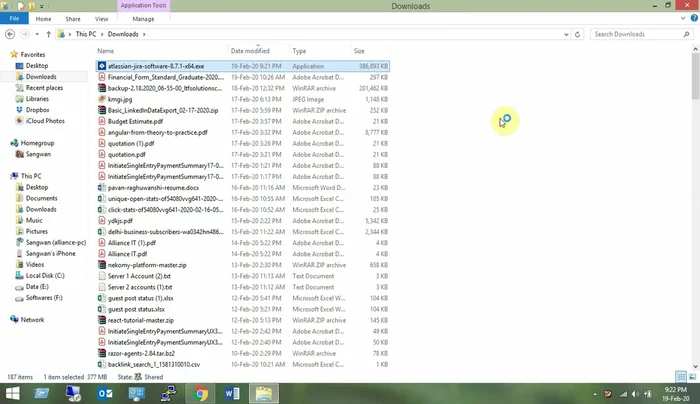The height and width of the screenshot is (404, 700).
Task: Select Network in navigation pane
Action: (32, 320)
